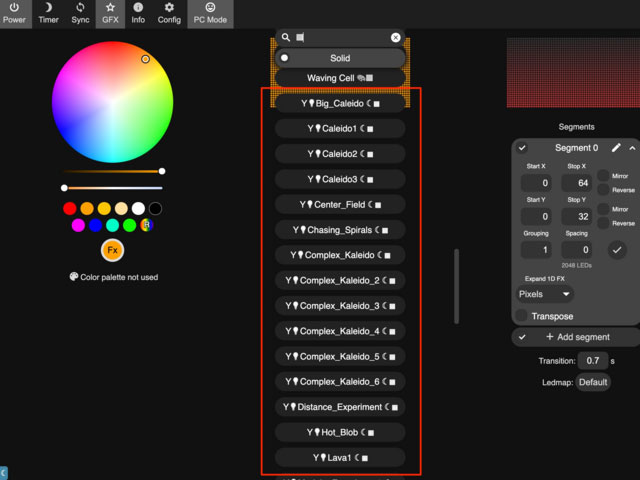
Task: Click Add segment button
Action: 576,337
